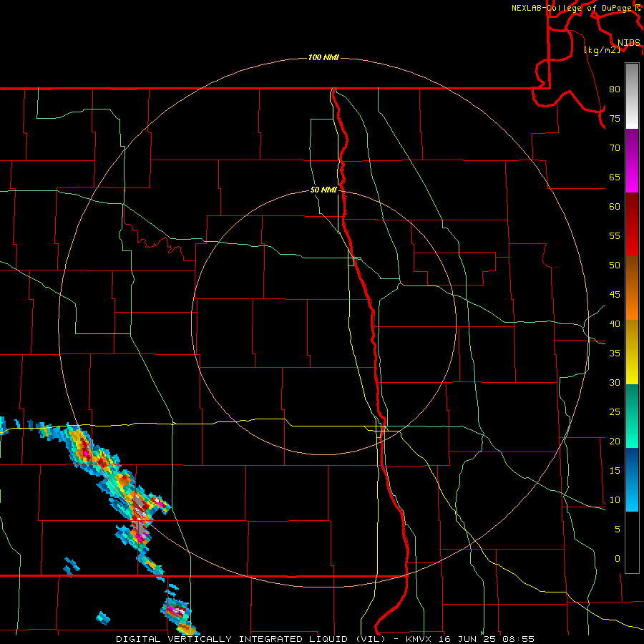Click the 75 value on the color scale
This screenshot has height=644, width=644.
pyautogui.click(x=615, y=118)
